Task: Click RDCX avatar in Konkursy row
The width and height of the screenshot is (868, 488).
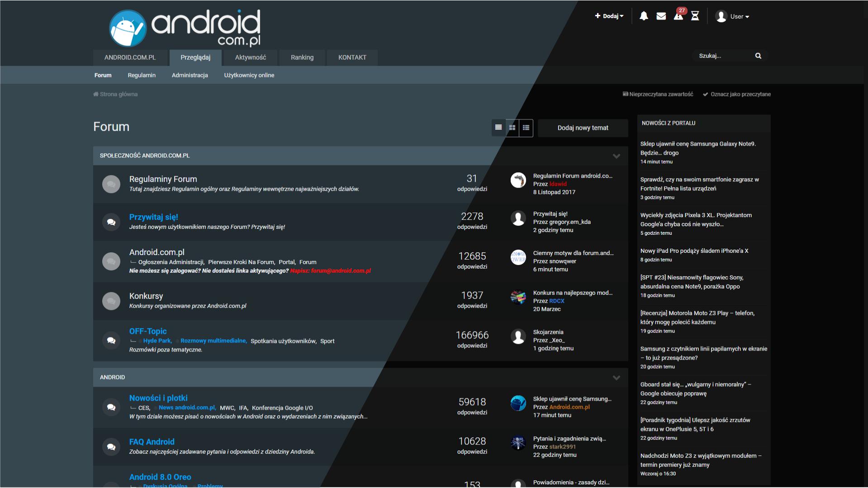Action: [518, 297]
